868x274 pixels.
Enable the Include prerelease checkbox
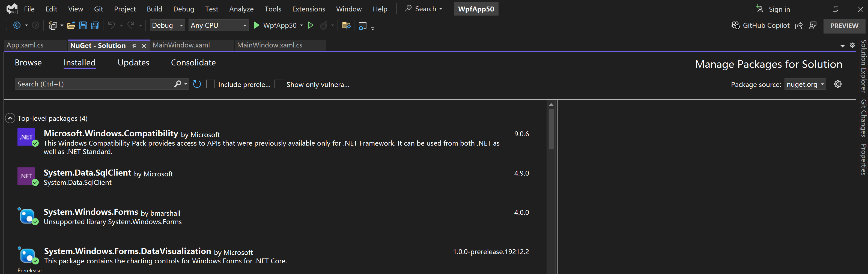tap(211, 84)
